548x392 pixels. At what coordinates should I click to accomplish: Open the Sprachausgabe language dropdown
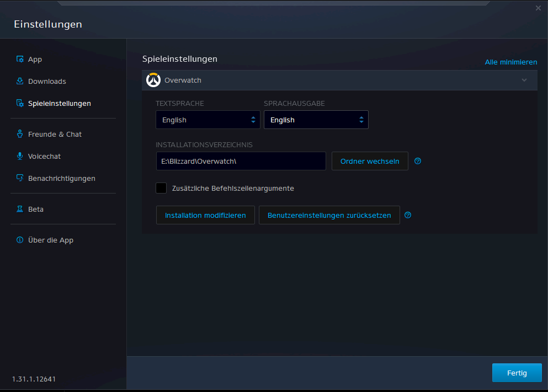pos(316,120)
